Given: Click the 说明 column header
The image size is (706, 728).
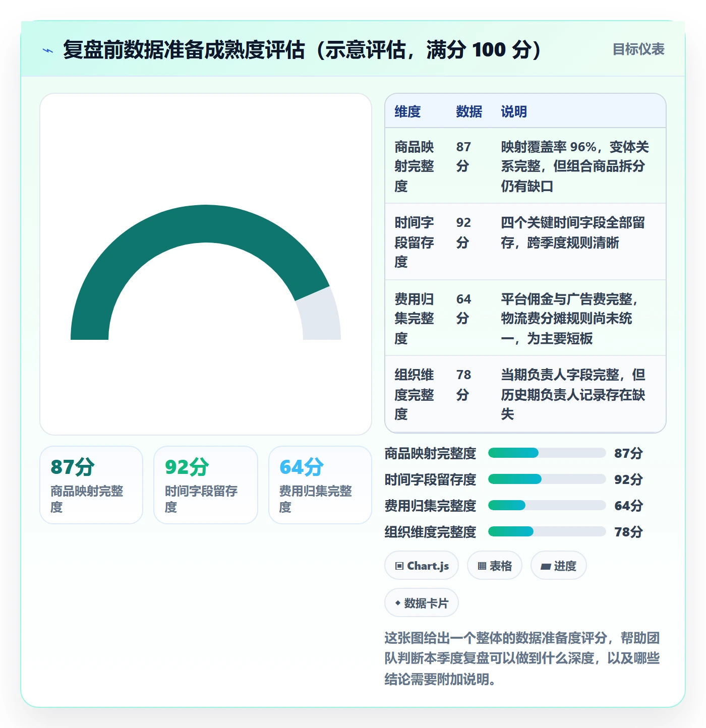Looking at the screenshot, I should coord(514,111).
